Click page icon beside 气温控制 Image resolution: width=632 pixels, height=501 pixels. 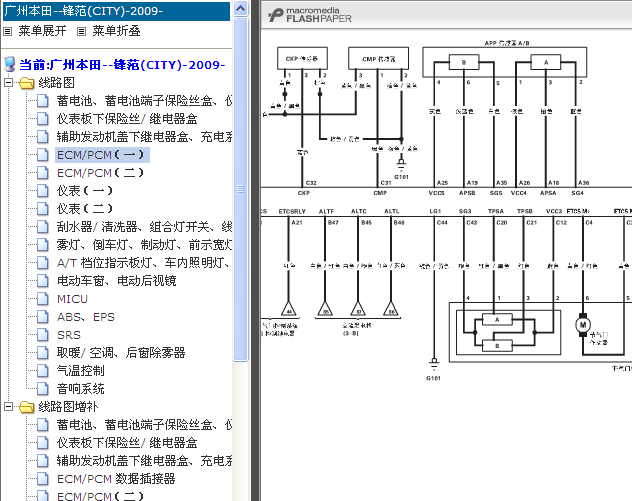click(43, 371)
